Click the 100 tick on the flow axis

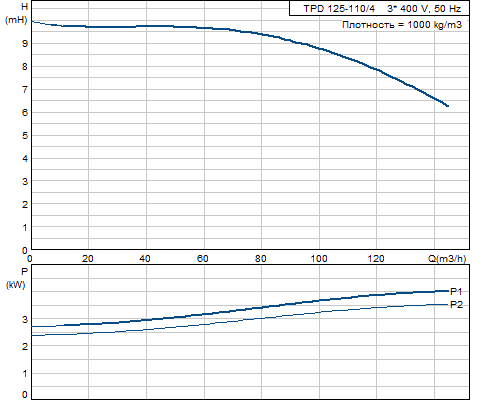click(319, 259)
